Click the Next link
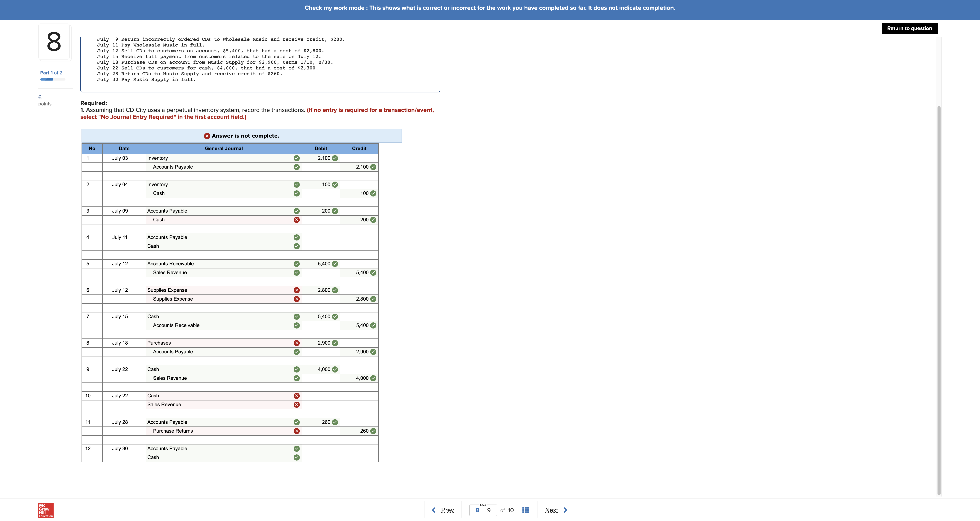The width and height of the screenshot is (980, 521). [x=551, y=510]
